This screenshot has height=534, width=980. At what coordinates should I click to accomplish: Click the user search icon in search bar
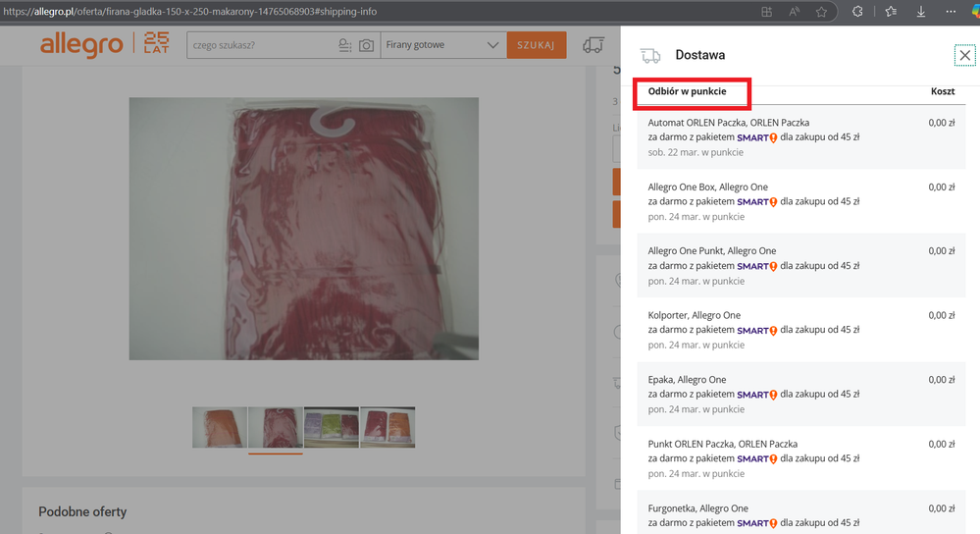click(344, 45)
